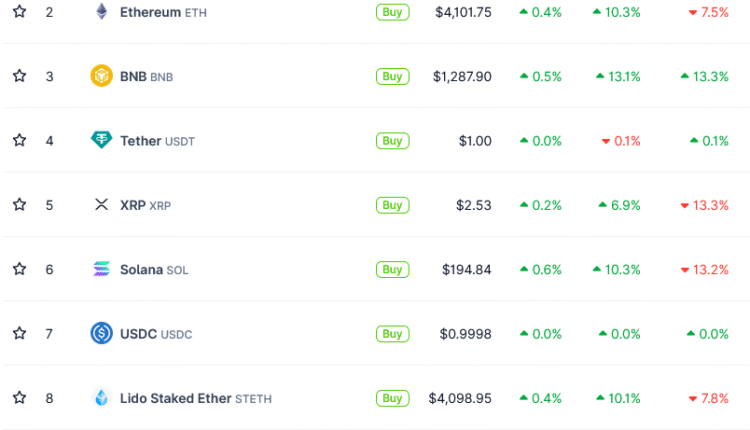The height and width of the screenshot is (430, 750).
Task: Click the BNB coin logo icon
Action: tap(101, 76)
